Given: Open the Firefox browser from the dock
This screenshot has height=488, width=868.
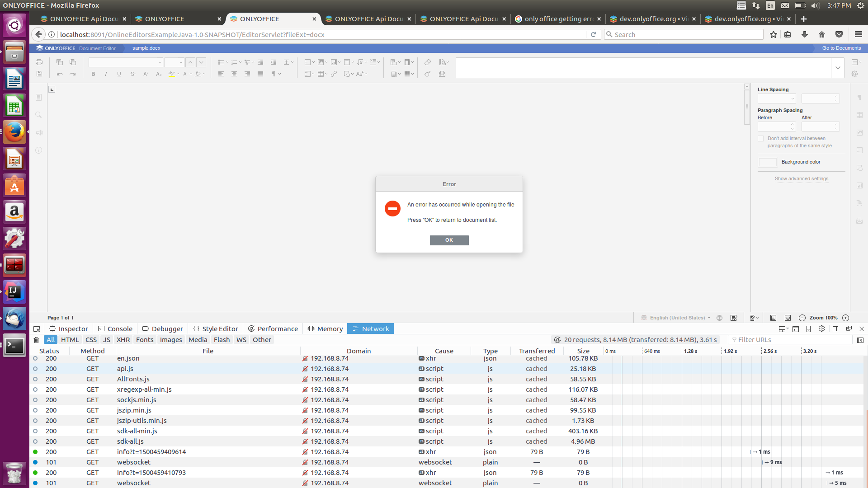Looking at the screenshot, I should pos(14,132).
